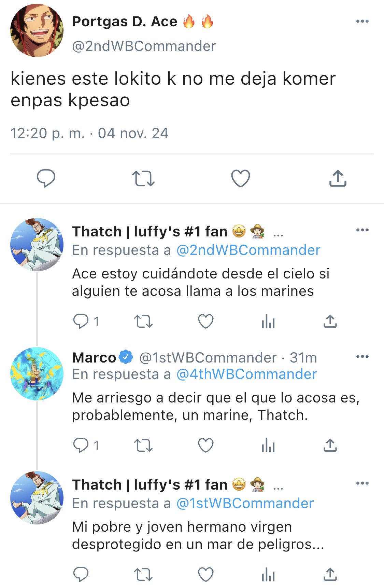384x588 pixels.
Task: View analytics of Thatch's last reply
Action: pos(268,575)
